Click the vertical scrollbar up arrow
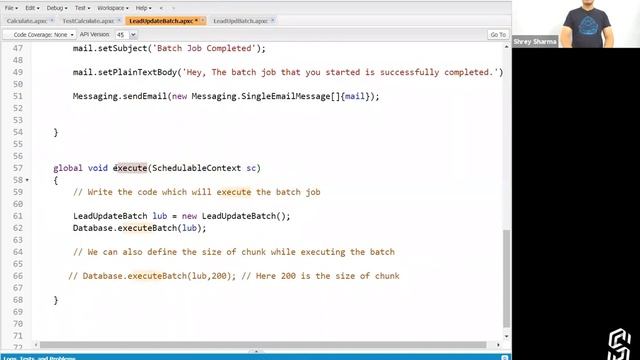Screen dimensions: 640x360 [506, 47]
